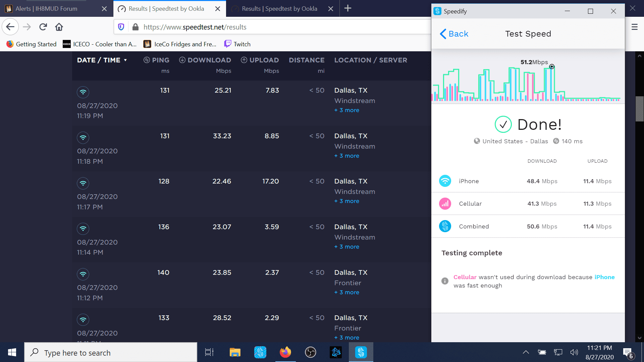The height and width of the screenshot is (362, 644).
Task: Click the browser back arrow button
Action: pyautogui.click(x=10, y=27)
